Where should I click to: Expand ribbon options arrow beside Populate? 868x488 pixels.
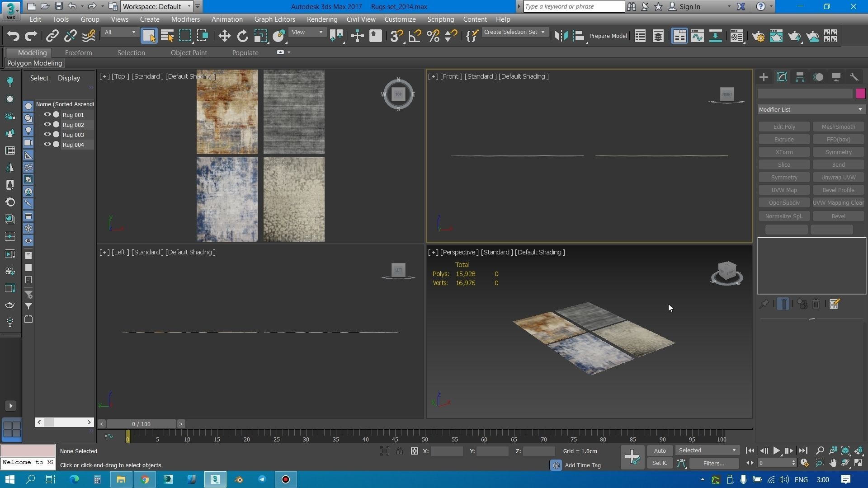click(289, 52)
